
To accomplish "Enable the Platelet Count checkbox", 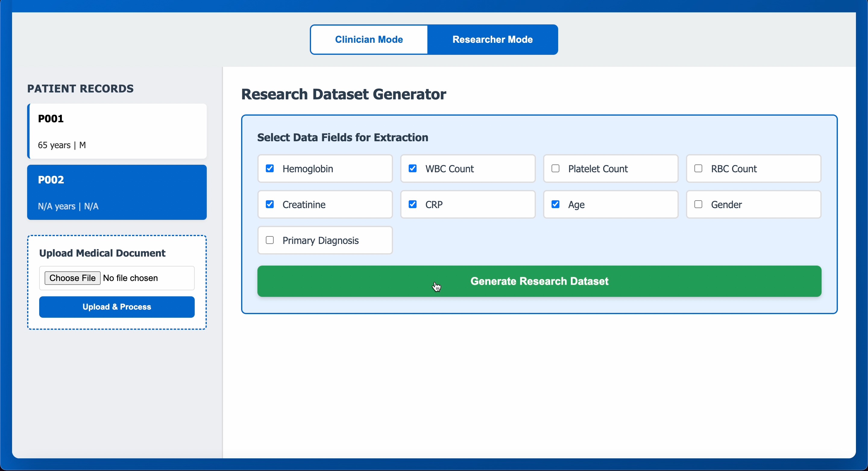I will coord(555,168).
